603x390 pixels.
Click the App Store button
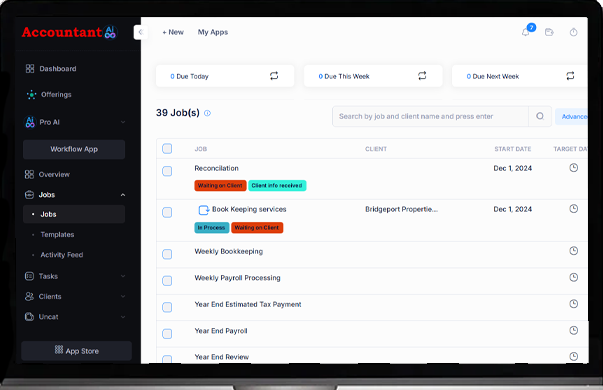click(x=77, y=351)
